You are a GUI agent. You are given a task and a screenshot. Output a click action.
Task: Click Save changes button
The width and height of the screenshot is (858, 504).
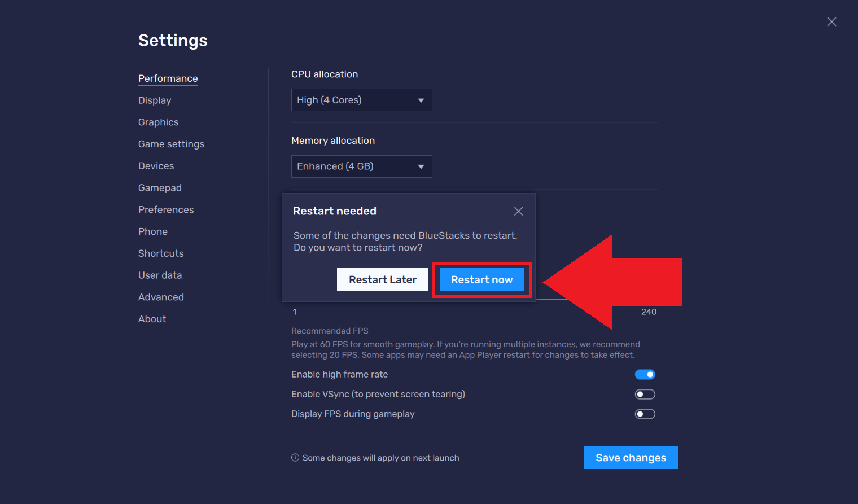631,458
